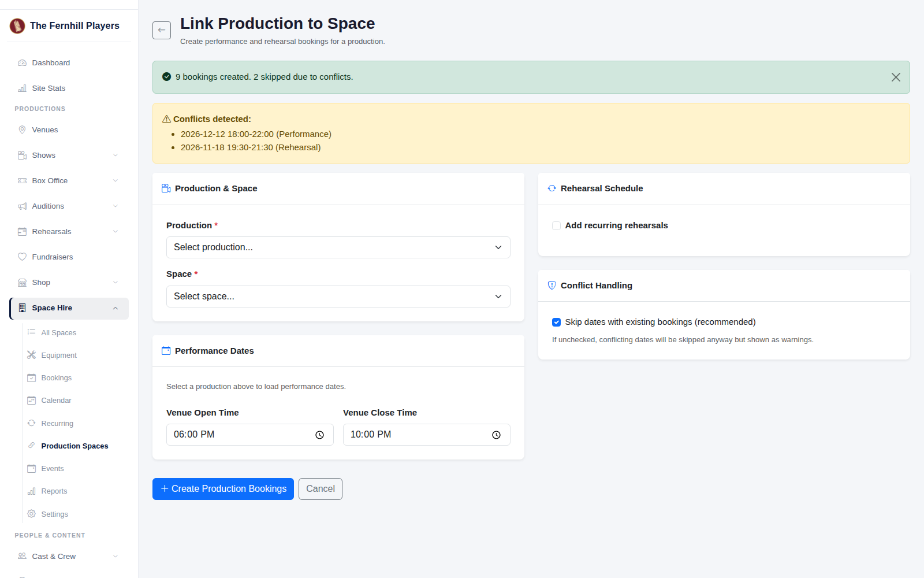924x578 pixels.
Task: Click the Venue Close Time field
Action: click(427, 435)
